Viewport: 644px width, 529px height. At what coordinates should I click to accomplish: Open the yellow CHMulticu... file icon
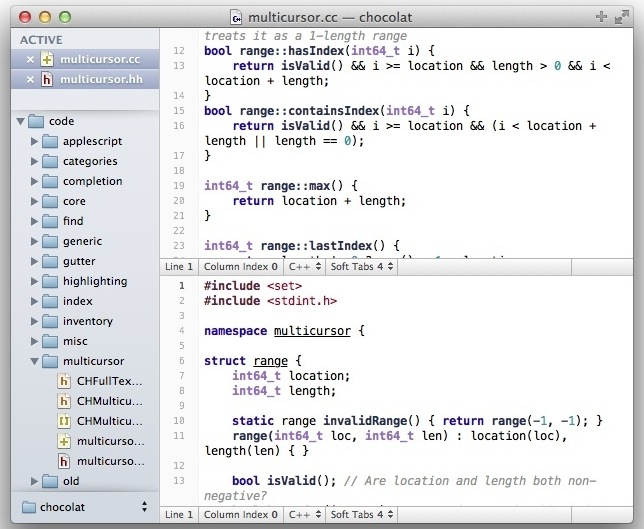pos(64,421)
